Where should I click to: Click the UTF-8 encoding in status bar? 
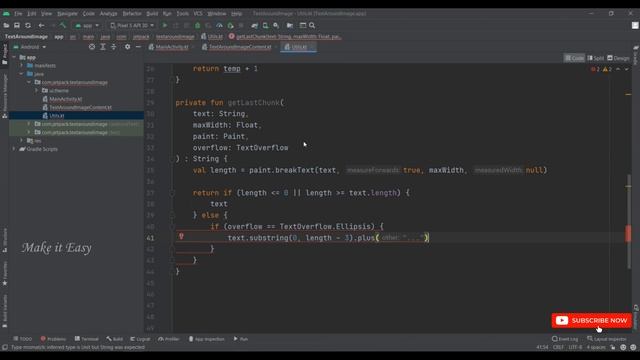click(576, 347)
